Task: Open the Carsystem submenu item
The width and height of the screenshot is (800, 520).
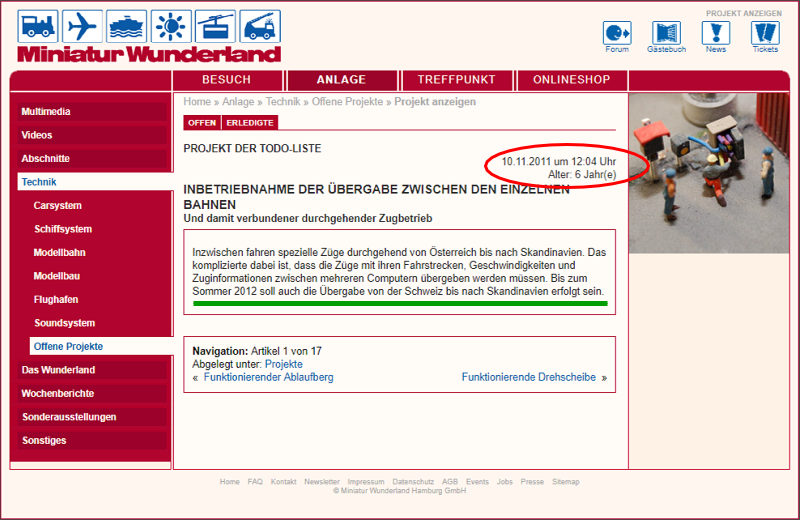Action: pos(58,206)
